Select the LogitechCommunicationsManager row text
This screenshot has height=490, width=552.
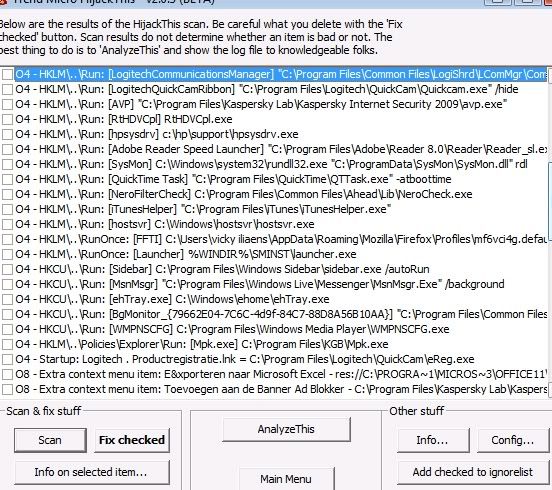pyautogui.click(x=281, y=74)
